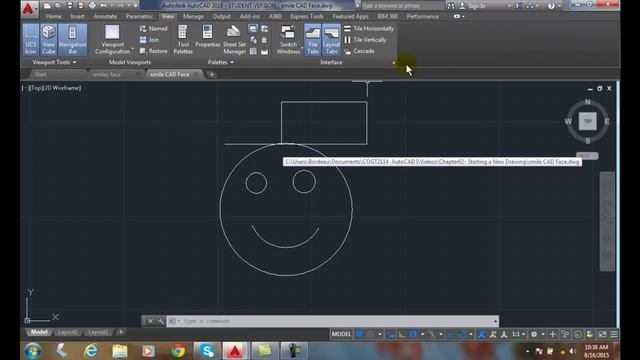Open the Properties palette
640x360 pixels.
tap(207, 37)
